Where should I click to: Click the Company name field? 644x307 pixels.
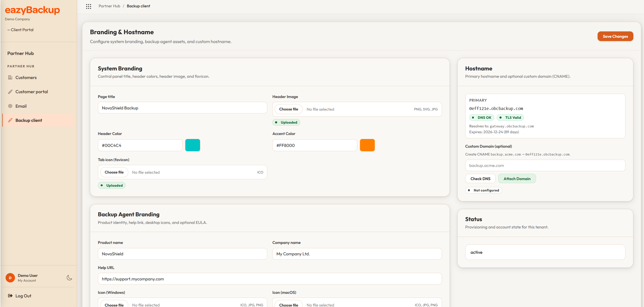357,254
